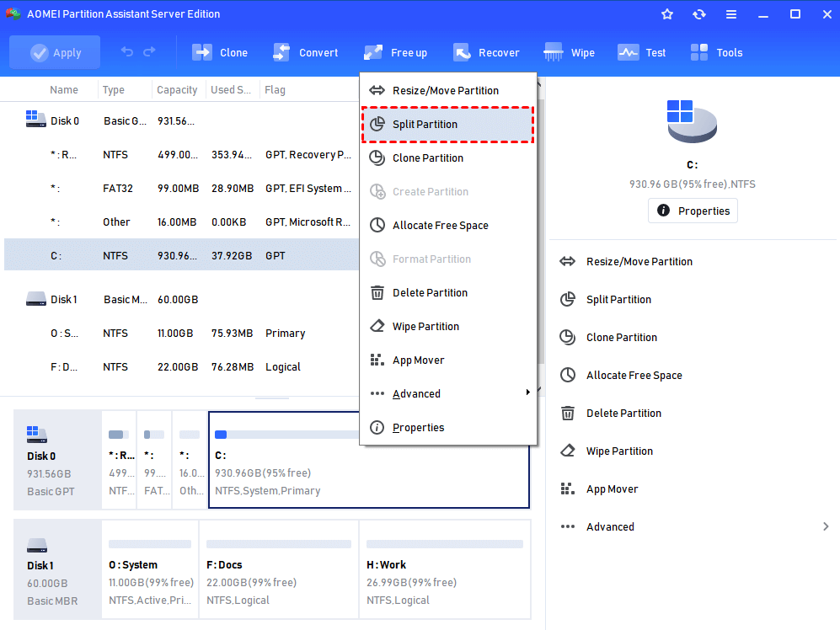Undo the last pending operation
The image size is (840, 630).
127,52
